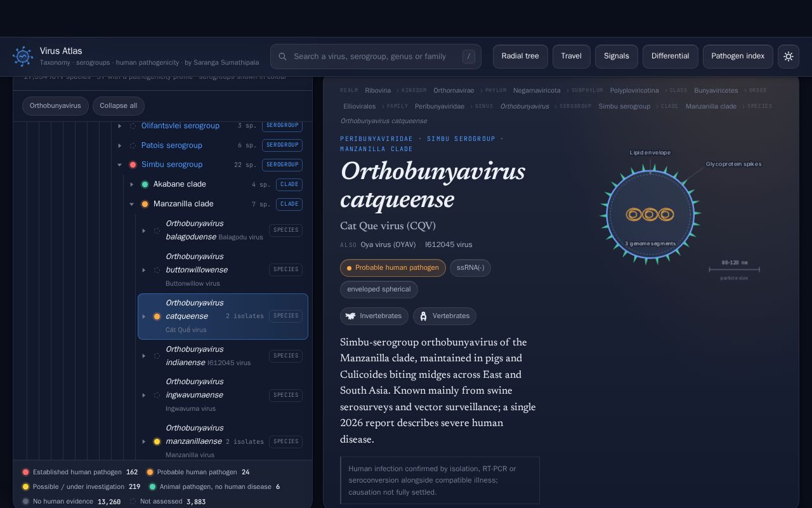The height and width of the screenshot is (508, 812).
Task: Click the dotted status circle beside Patois serogroup
Action: coord(133,145)
